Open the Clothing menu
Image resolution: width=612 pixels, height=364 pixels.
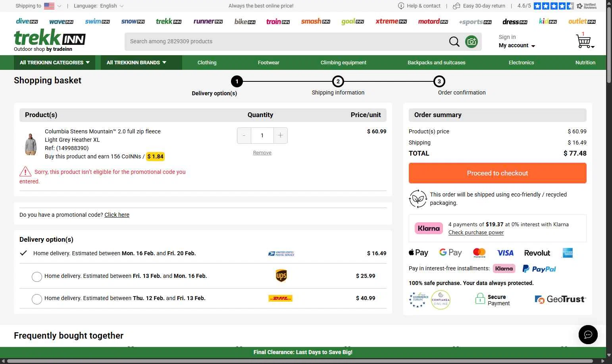[x=207, y=63]
